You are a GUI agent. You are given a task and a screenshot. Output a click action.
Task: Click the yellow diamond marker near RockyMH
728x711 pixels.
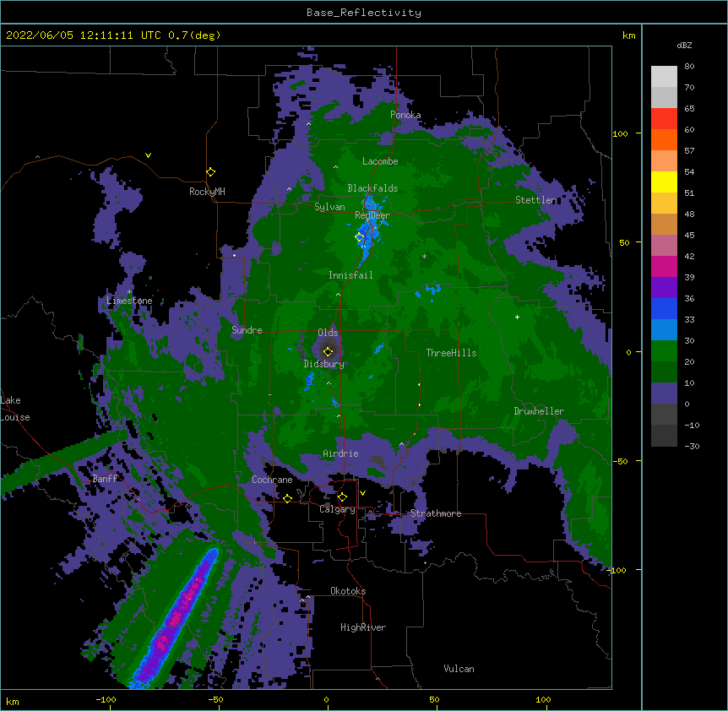(x=211, y=172)
